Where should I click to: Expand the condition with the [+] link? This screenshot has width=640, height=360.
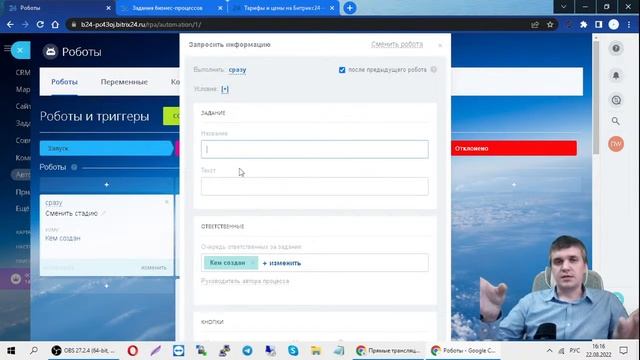[225, 89]
